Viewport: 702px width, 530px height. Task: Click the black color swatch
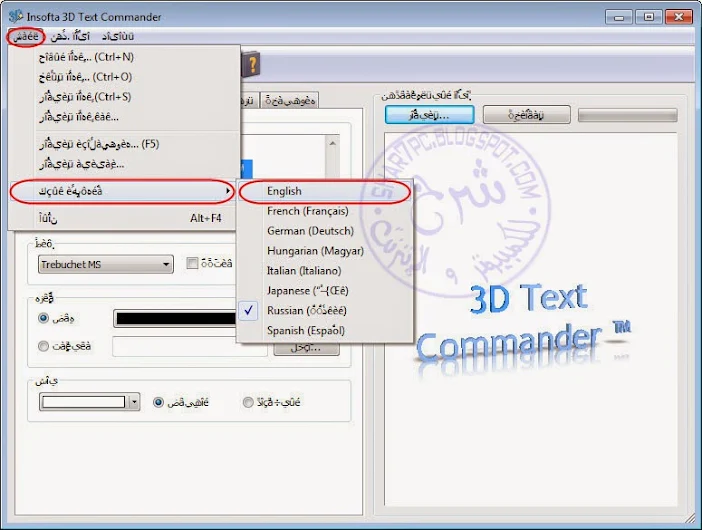click(x=176, y=318)
